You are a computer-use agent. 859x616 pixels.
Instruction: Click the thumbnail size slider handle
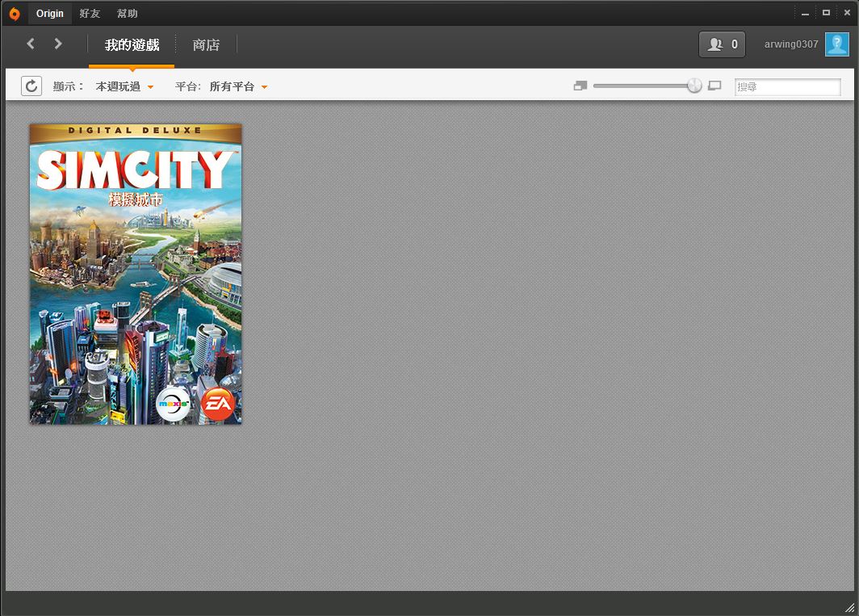coord(694,86)
